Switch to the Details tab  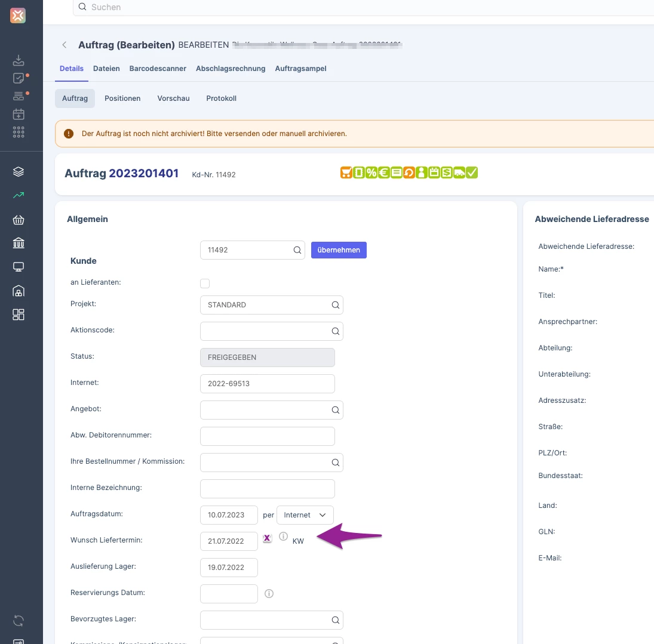(71, 69)
